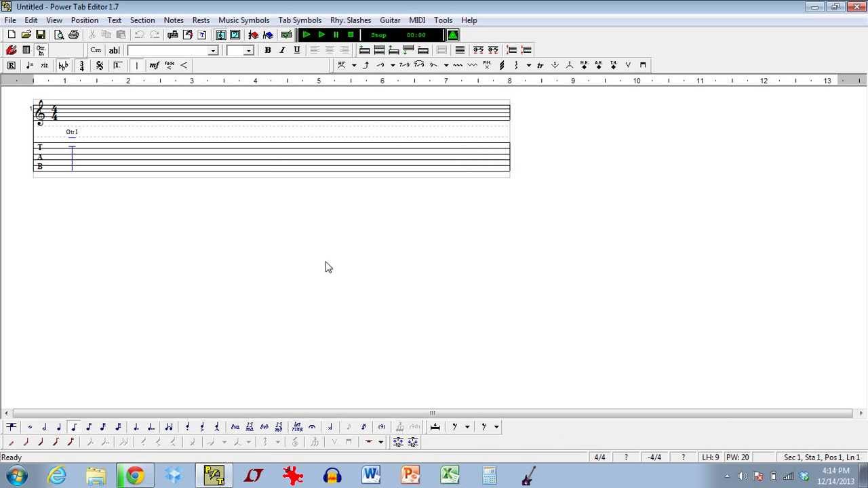Toggle the green metronome icon

coord(453,35)
